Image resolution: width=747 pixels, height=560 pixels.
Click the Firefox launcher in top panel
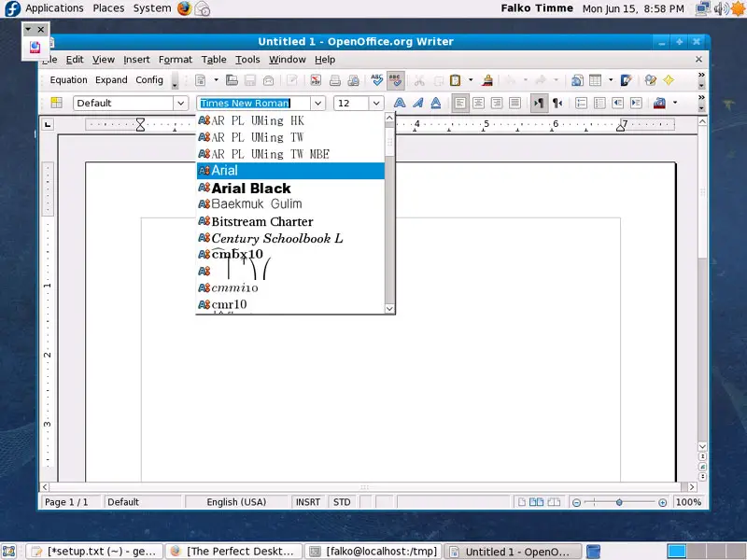coord(184,8)
